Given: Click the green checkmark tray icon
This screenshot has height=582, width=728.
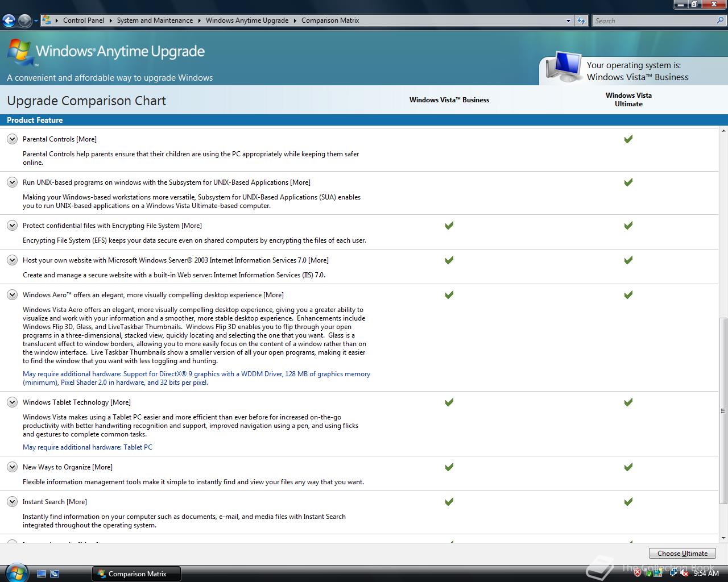Looking at the screenshot, I should pos(649,573).
